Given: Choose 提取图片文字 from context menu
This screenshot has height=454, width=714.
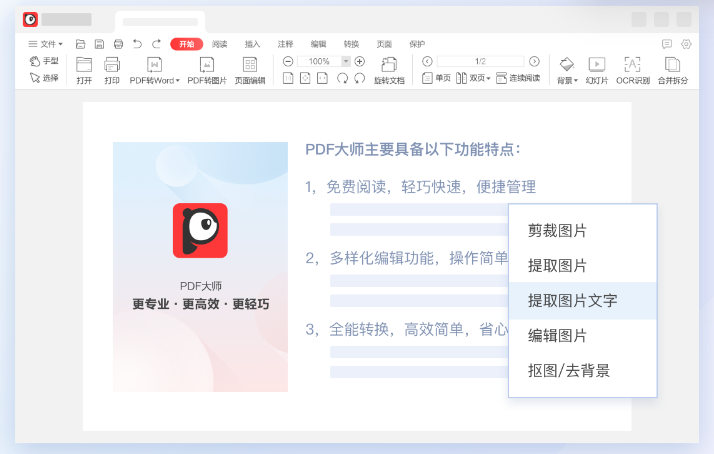Looking at the screenshot, I should (583, 301).
